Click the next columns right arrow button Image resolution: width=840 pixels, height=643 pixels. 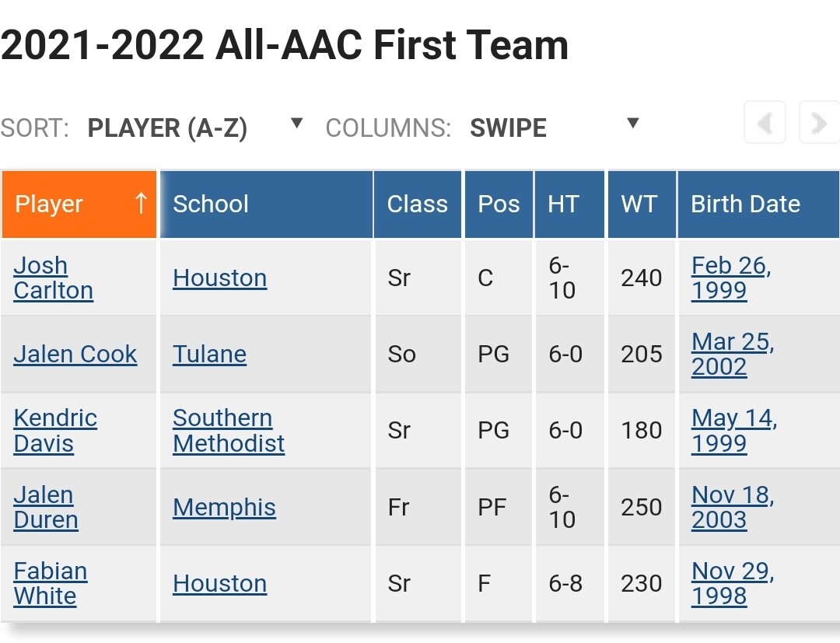click(x=819, y=123)
